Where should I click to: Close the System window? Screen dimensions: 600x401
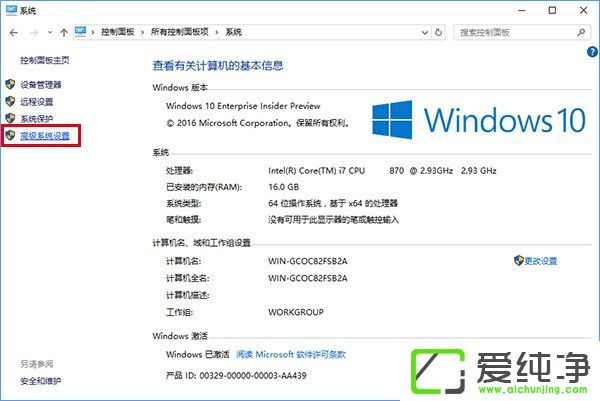tap(584, 10)
